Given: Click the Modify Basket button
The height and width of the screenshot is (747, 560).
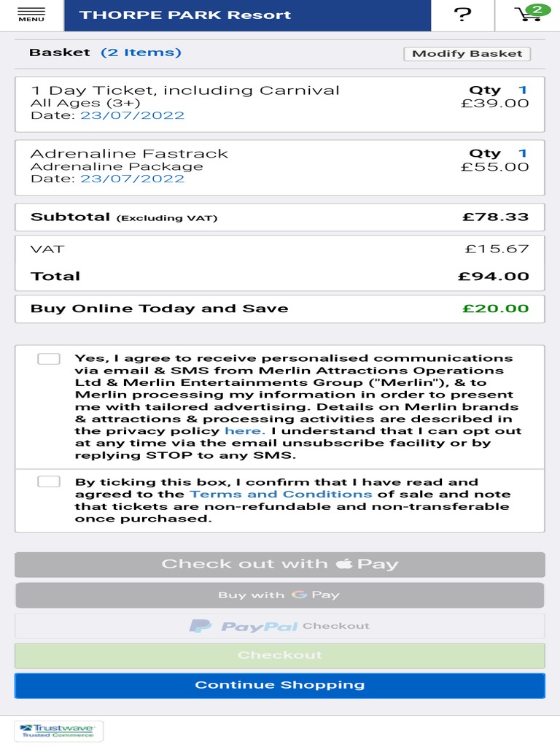Looking at the screenshot, I should point(467,53).
